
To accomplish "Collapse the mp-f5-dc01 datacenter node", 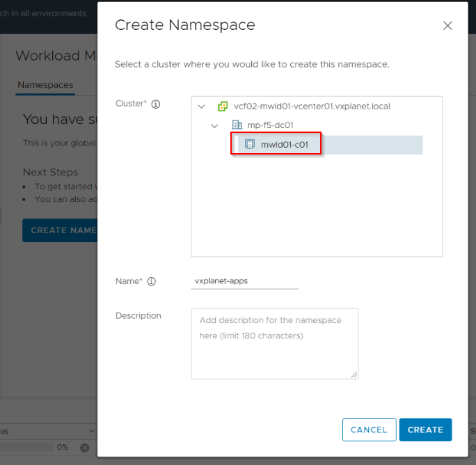I will tap(214, 126).
